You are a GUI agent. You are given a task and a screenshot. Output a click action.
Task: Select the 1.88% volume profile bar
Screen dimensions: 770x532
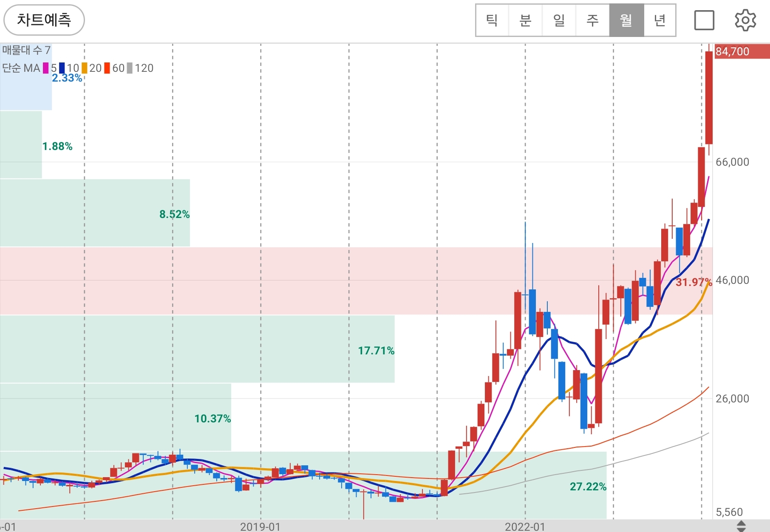point(21,144)
